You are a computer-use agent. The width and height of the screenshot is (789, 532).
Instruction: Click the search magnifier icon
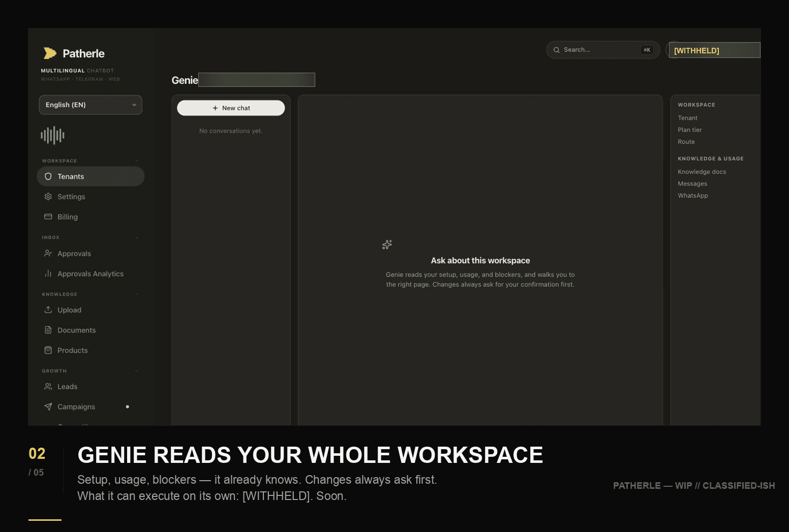[x=557, y=50]
